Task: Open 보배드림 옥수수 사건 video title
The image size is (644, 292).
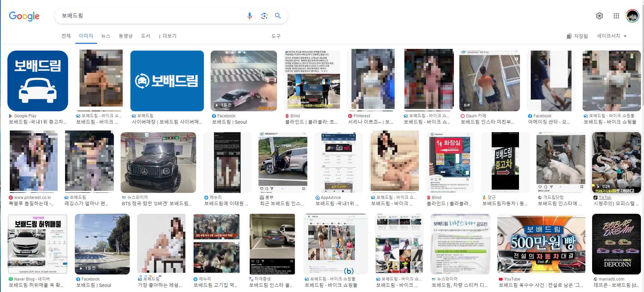Action: tap(541, 285)
